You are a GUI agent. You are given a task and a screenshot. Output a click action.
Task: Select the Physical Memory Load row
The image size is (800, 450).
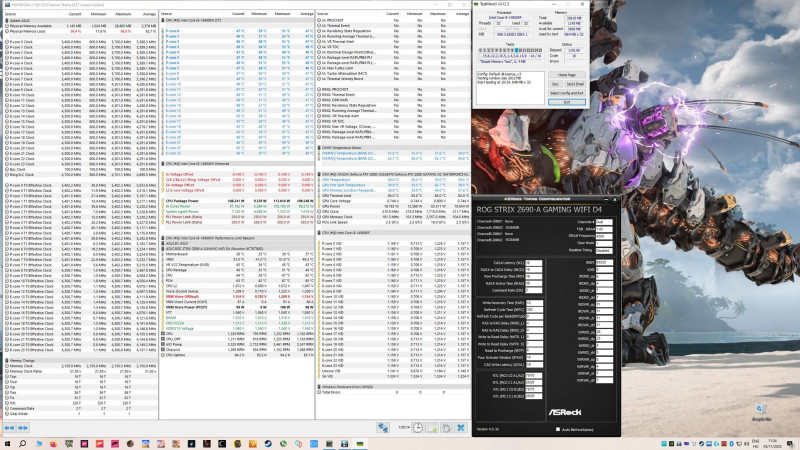tap(81, 31)
